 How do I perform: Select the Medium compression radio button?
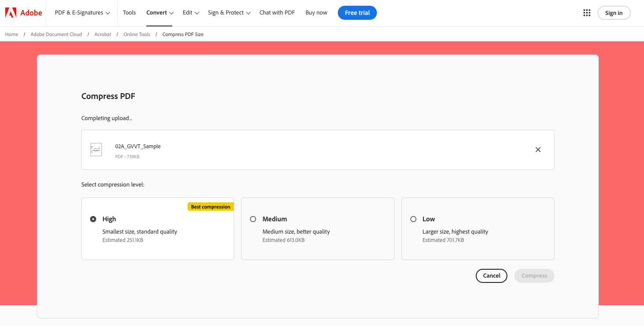(253, 219)
